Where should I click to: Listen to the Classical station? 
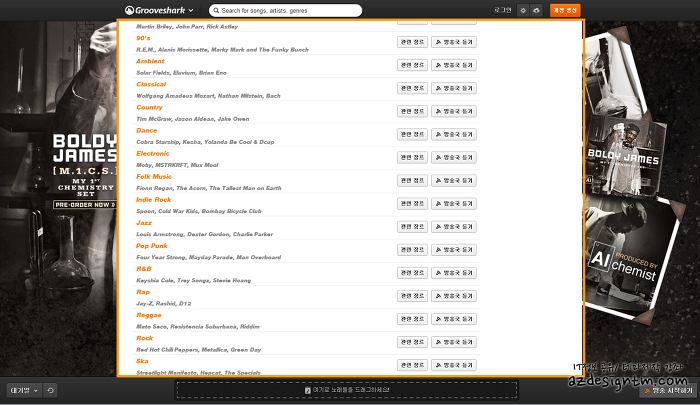[454, 88]
